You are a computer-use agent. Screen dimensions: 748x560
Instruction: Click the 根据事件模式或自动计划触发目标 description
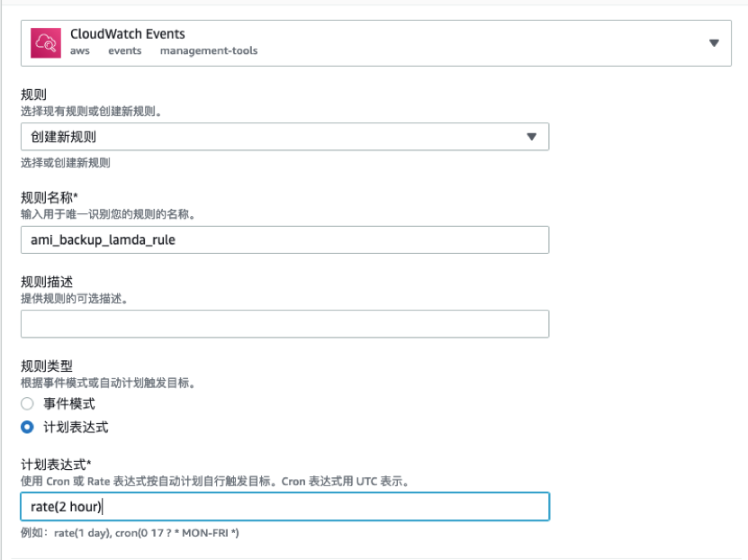pyautogui.click(x=108, y=383)
